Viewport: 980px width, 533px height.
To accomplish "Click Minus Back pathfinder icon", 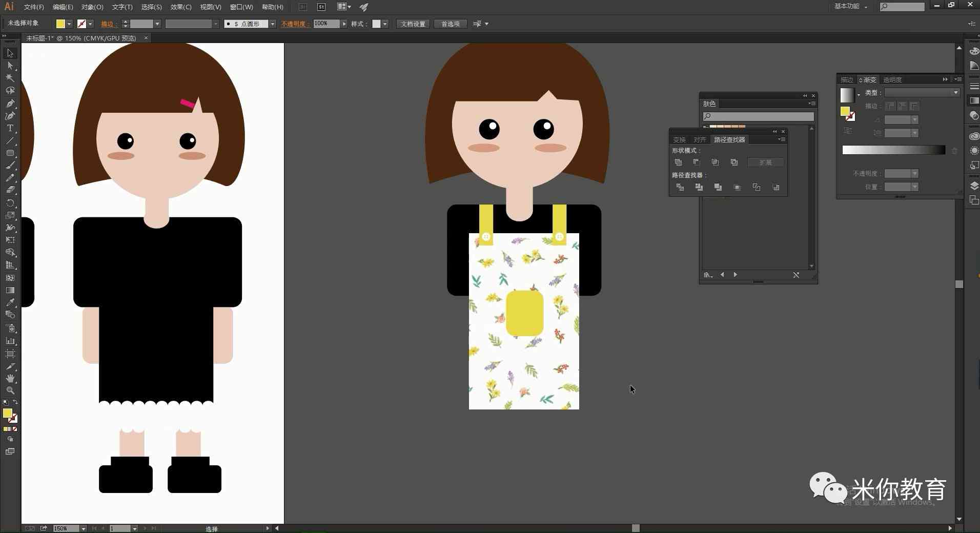I will (x=776, y=188).
